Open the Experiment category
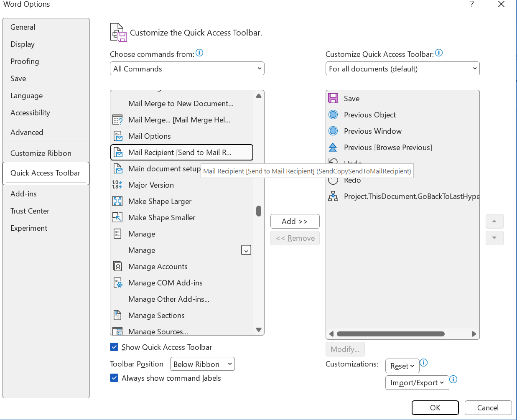The image size is (517, 420). click(46, 228)
